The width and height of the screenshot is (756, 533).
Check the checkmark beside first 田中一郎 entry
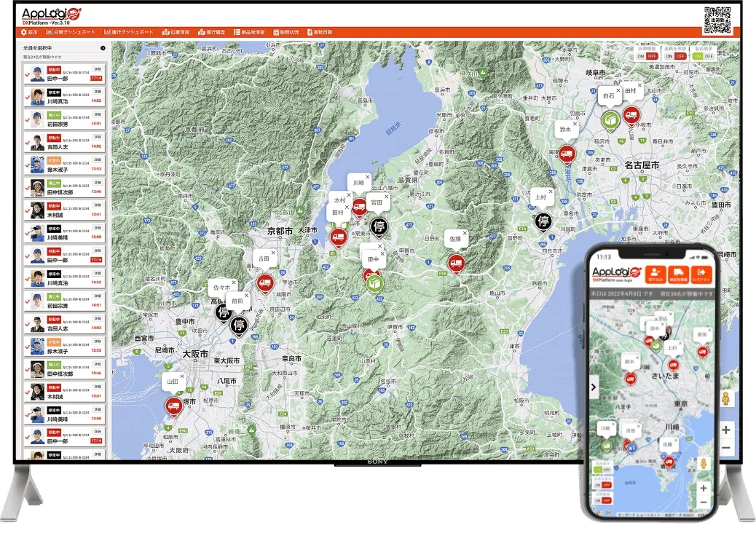(x=27, y=74)
